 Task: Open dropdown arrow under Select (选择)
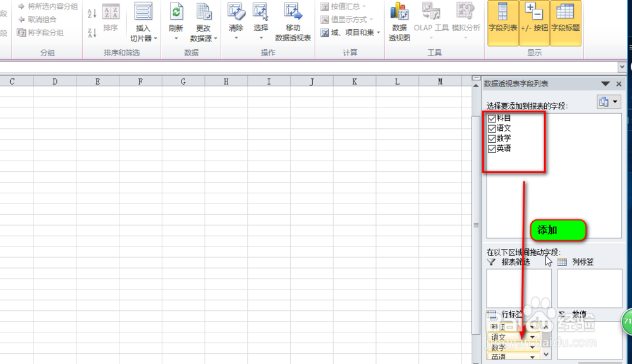click(261, 38)
